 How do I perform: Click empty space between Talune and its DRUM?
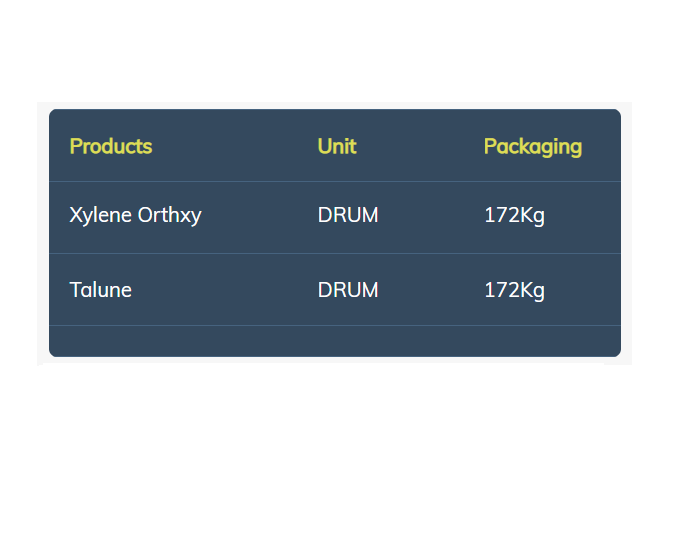[x=225, y=290]
